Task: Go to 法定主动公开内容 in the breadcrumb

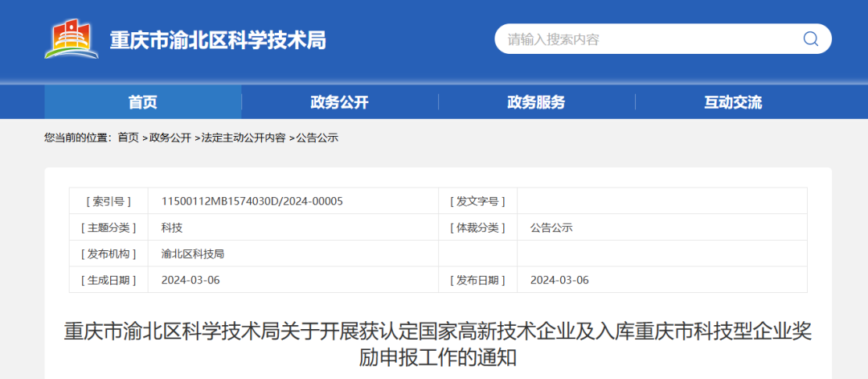Action: (243, 138)
